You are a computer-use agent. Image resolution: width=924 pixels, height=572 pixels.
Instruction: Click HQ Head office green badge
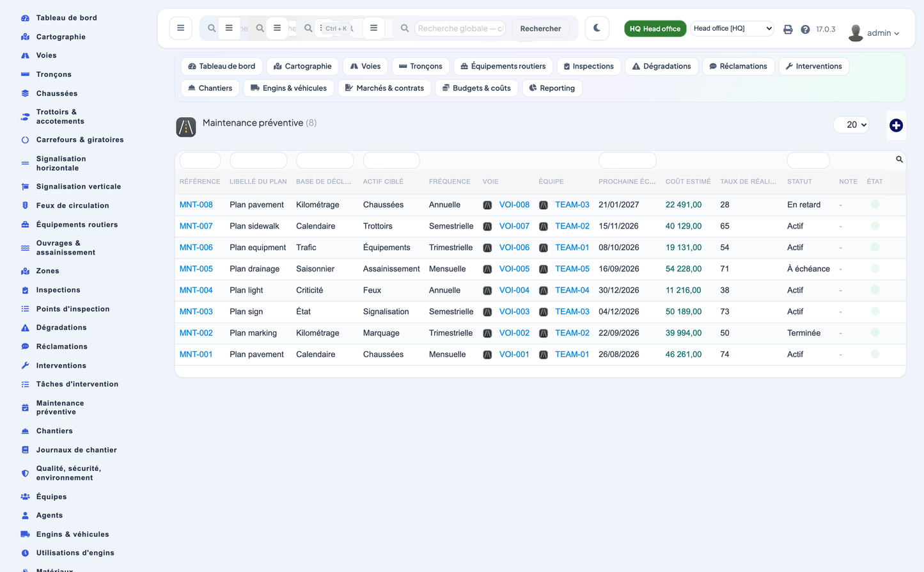(655, 29)
